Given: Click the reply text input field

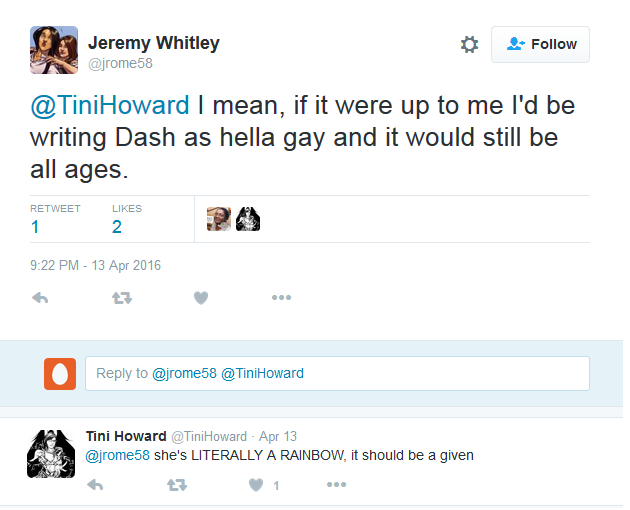Looking at the screenshot, I should 337,374.
